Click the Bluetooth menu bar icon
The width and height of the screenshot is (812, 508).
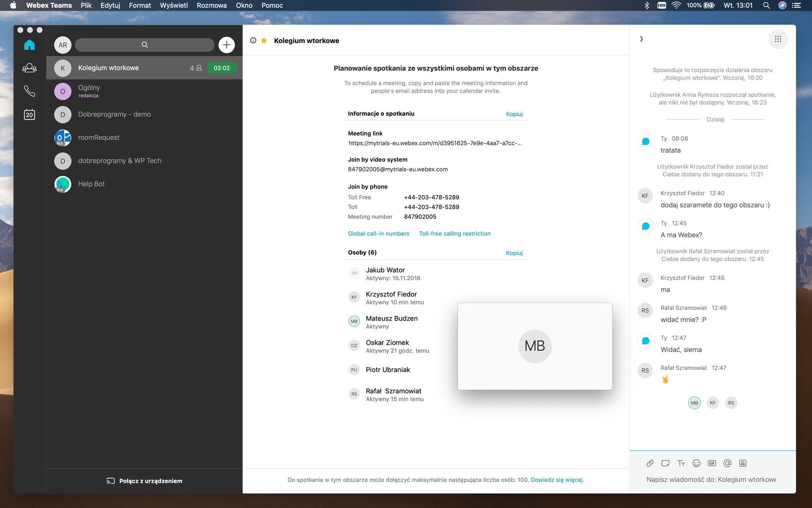pyautogui.click(x=647, y=5)
